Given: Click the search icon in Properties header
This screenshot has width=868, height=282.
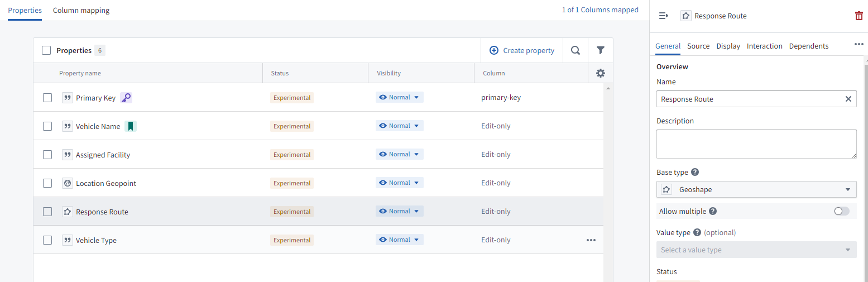Looking at the screenshot, I should pyautogui.click(x=575, y=50).
